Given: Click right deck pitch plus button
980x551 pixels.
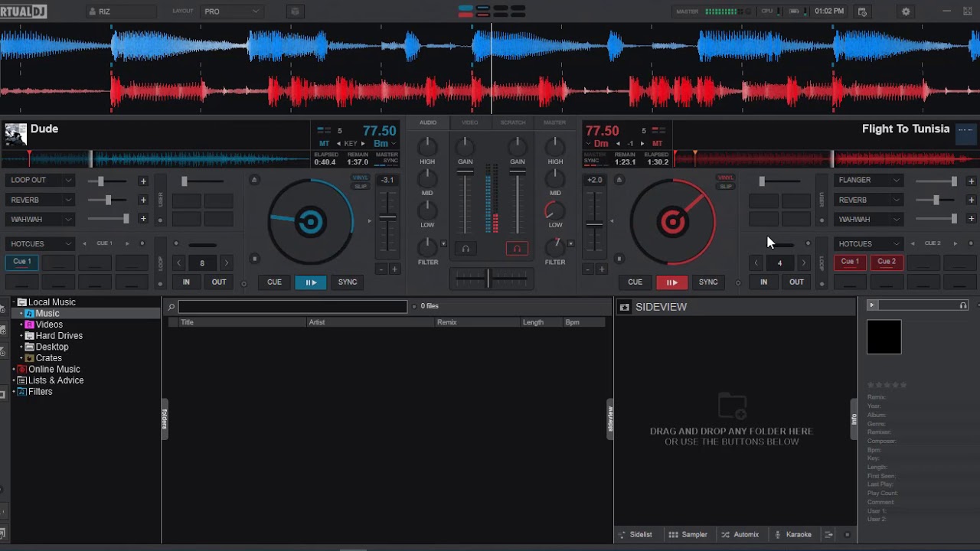Looking at the screenshot, I should (x=602, y=269).
